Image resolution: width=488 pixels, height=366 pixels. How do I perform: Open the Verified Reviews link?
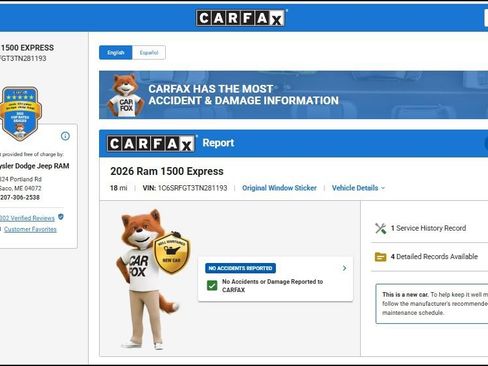coord(27,218)
